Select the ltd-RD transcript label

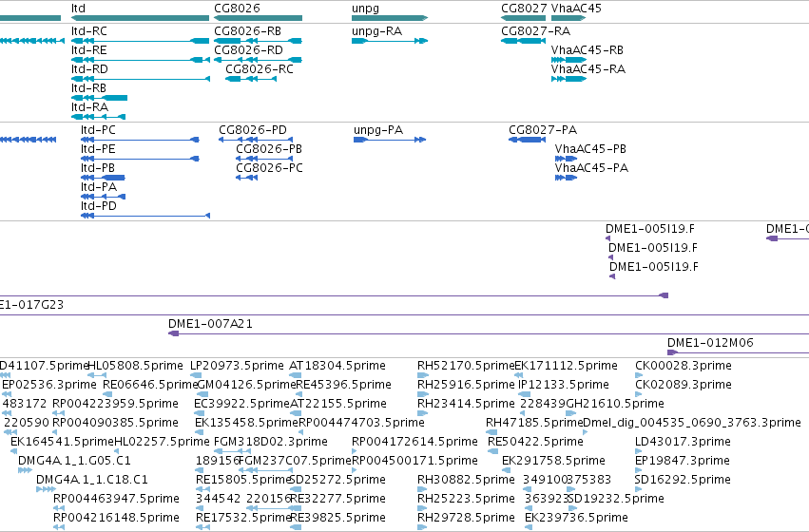pos(89,69)
